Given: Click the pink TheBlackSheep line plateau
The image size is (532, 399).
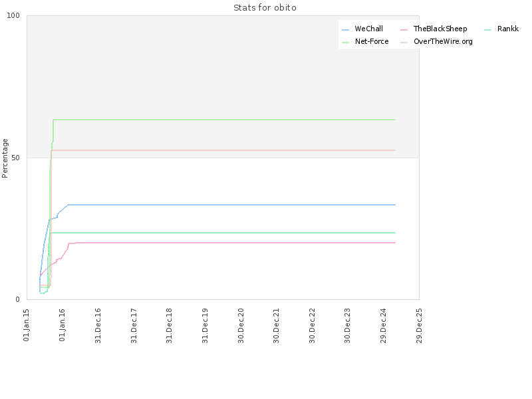Looking at the screenshot, I should (235, 243).
